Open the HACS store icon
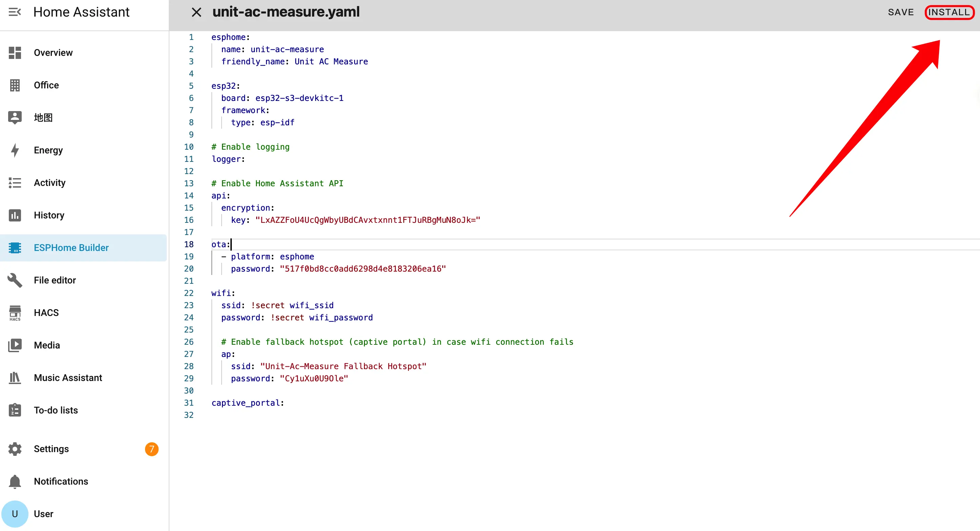The height and width of the screenshot is (531, 980). (x=15, y=313)
